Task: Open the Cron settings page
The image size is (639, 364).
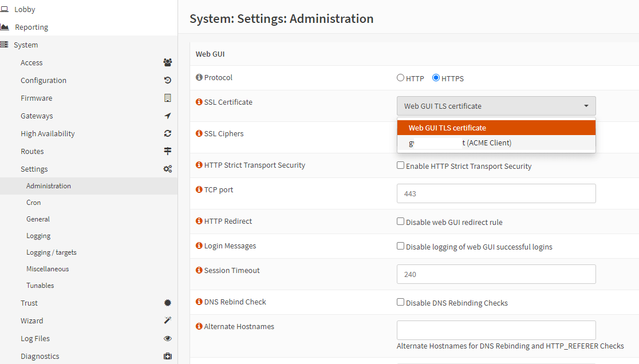Action: (34, 203)
